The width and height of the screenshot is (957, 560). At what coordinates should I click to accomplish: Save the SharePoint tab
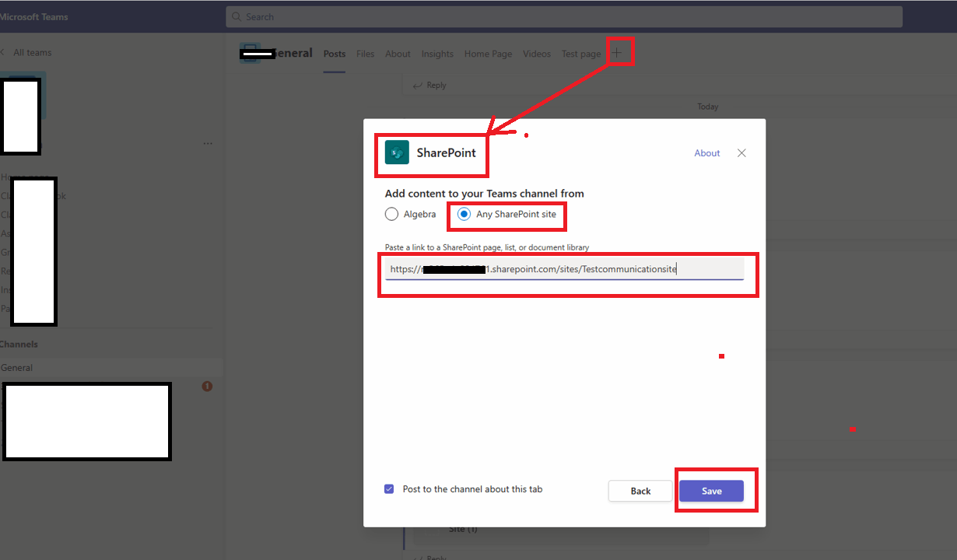coord(711,491)
